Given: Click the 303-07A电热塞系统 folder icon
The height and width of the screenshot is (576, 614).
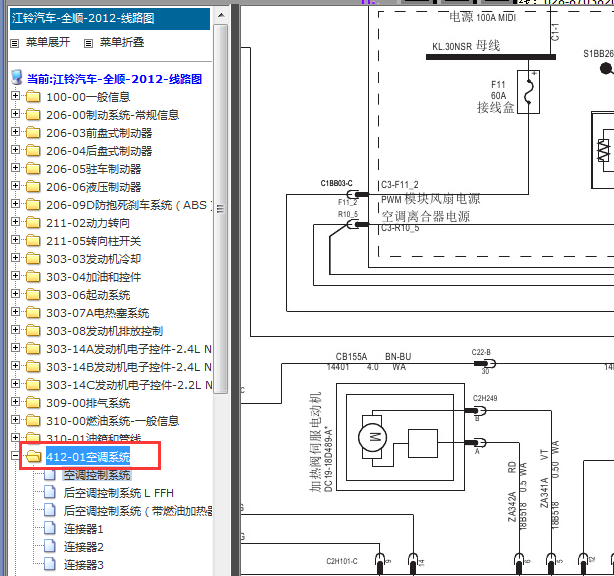Looking at the screenshot, I should coord(33,313).
